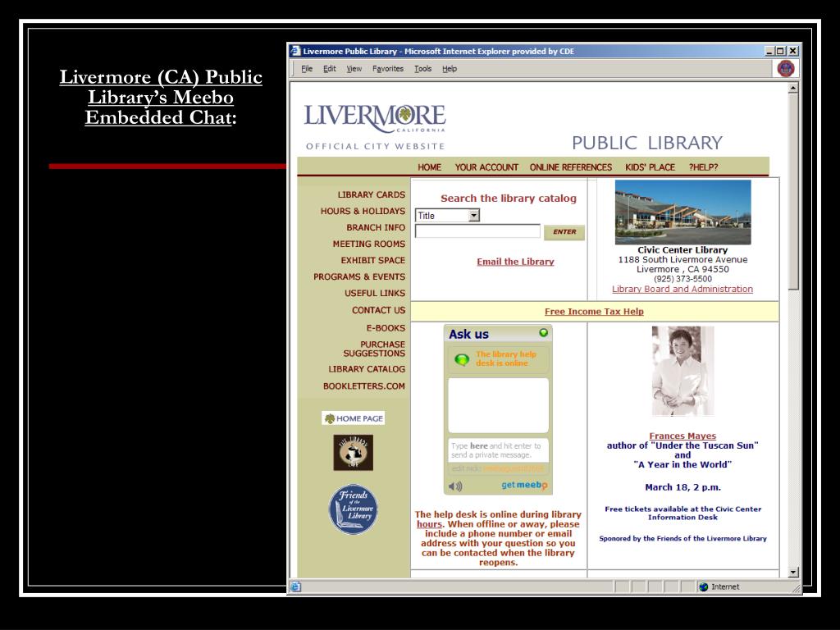The height and width of the screenshot is (630, 840).
Task: Click the status bar page icon
Action: [x=295, y=587]
